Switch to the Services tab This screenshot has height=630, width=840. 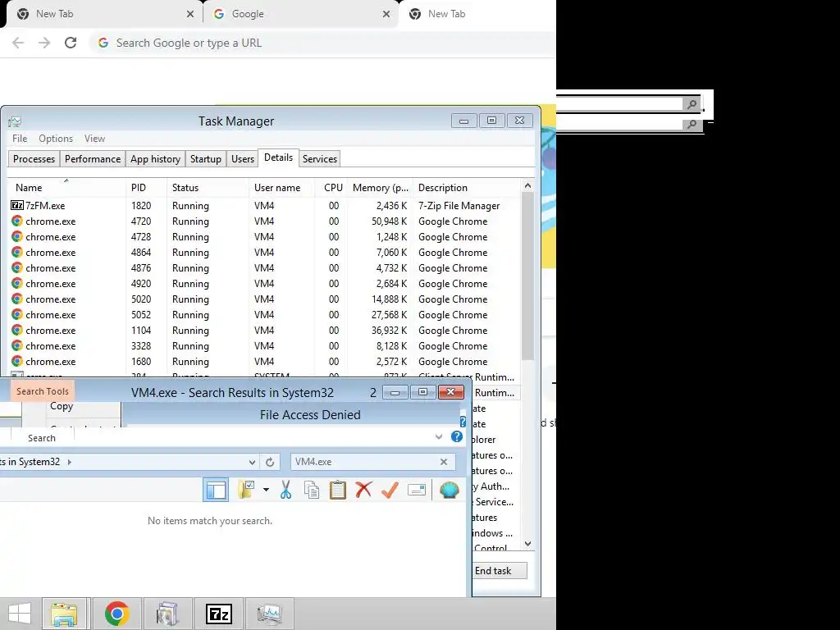tap(320, 159)
